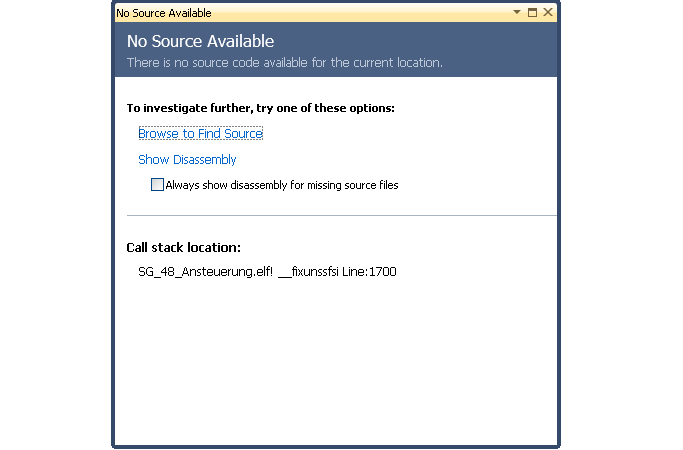The height and width of the screenshot is (450, 683).
Task: Open the Show Disassembly link
Action: point(187,159)
